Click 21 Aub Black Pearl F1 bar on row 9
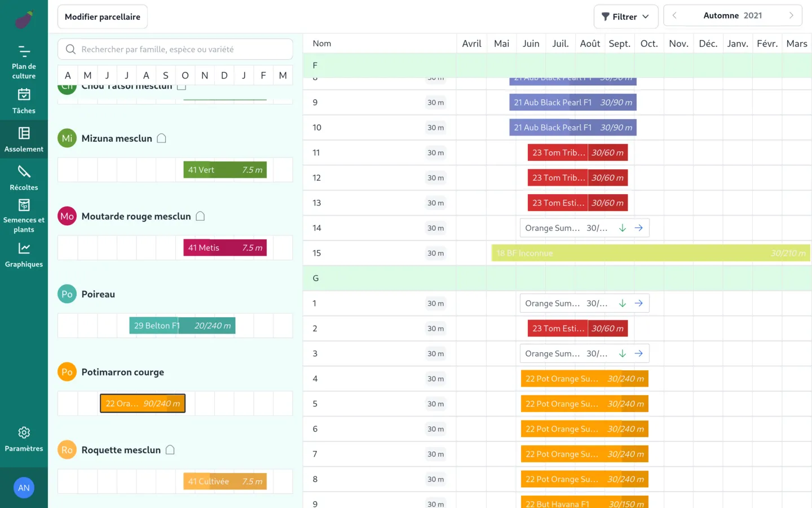812x508 pixels. coord(573,102)
